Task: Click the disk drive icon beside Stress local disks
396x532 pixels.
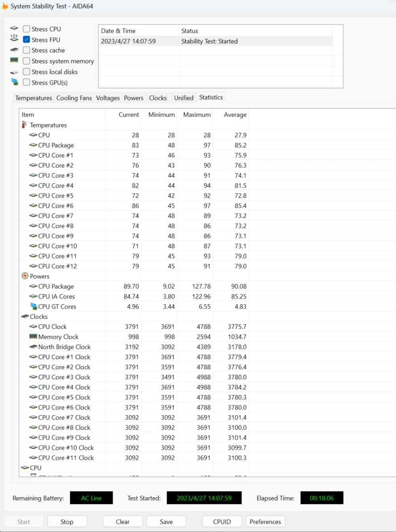Action: pyautogui.click(x=14, y=72)
